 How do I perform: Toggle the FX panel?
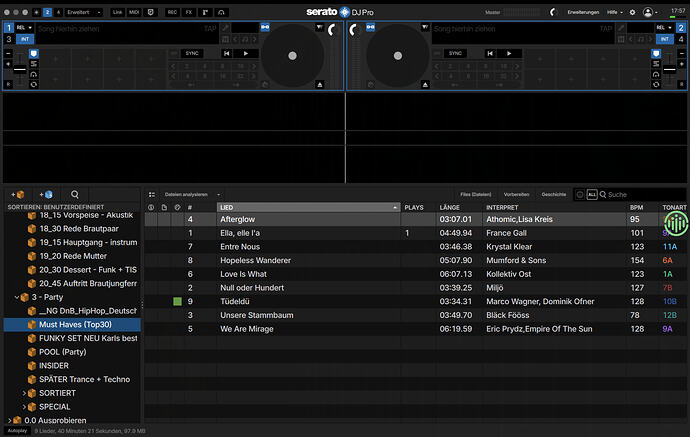pyautogui.click(x=189, y=12)
